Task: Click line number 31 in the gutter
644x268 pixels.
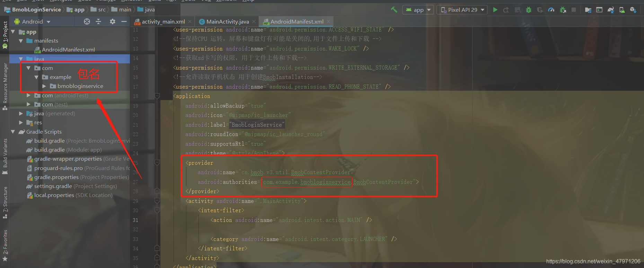Action: pyautogui.click(x=135, y=220)
